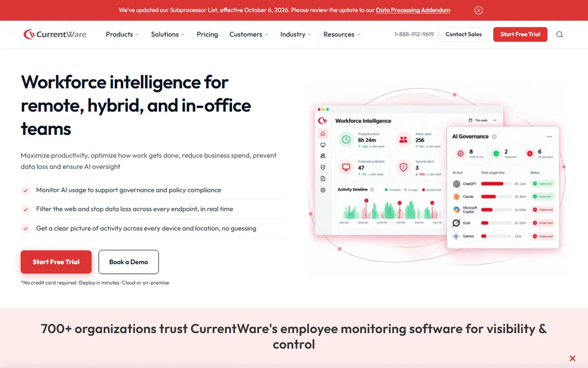Click the checkmark beside Monitor AI usage
The height and width of the screenshot is (368, 588).
(26, 190)
